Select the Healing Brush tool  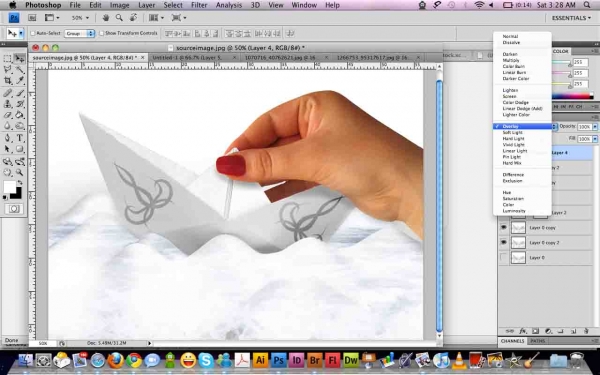[x=7, y=93]
